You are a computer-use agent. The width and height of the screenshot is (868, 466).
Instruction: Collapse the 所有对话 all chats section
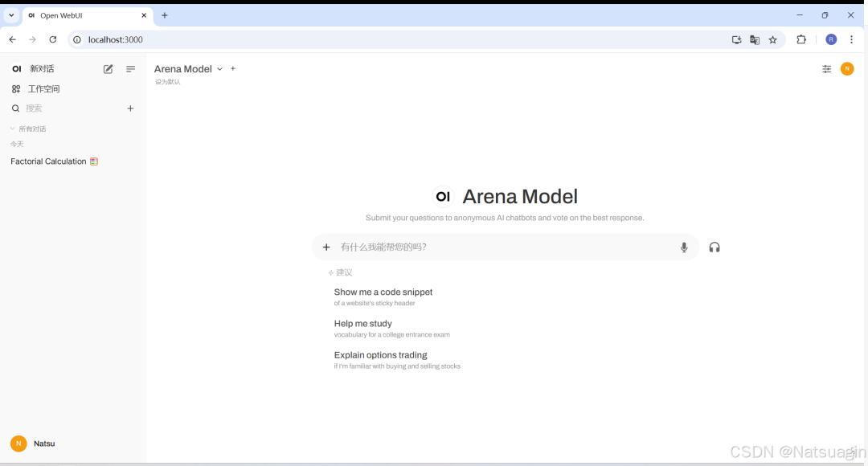click(x=28, y=129)
